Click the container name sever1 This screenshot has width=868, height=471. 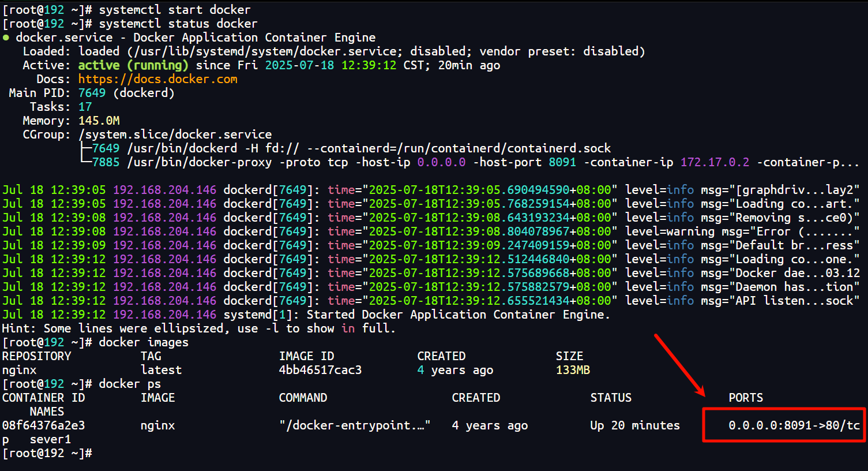click(50, 439)
